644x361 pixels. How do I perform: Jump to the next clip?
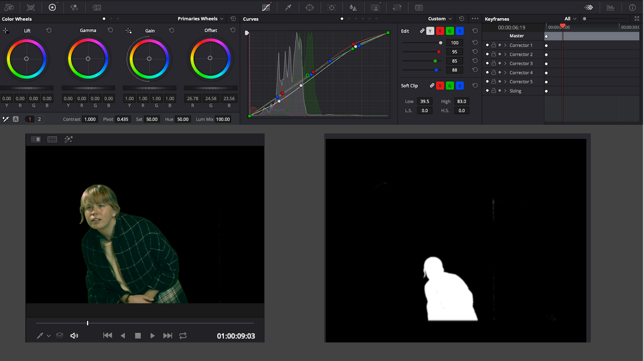(168, 335)
